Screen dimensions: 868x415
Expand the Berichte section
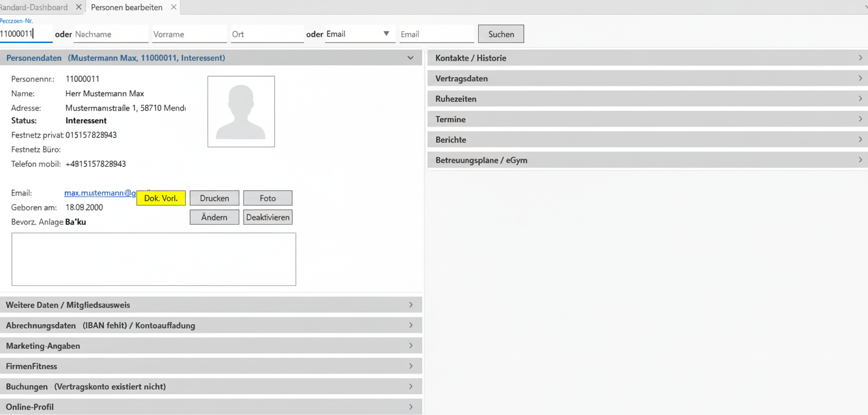click(647, 140)
